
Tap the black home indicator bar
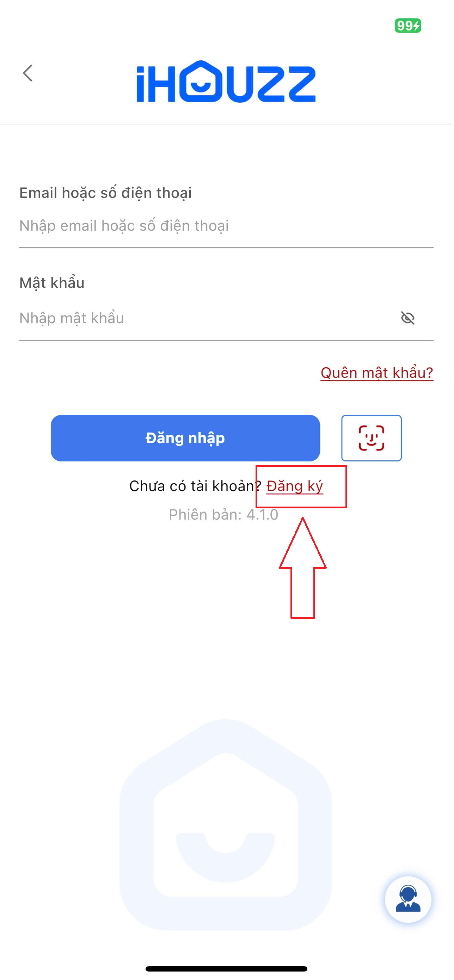click(x=227, y=969)
